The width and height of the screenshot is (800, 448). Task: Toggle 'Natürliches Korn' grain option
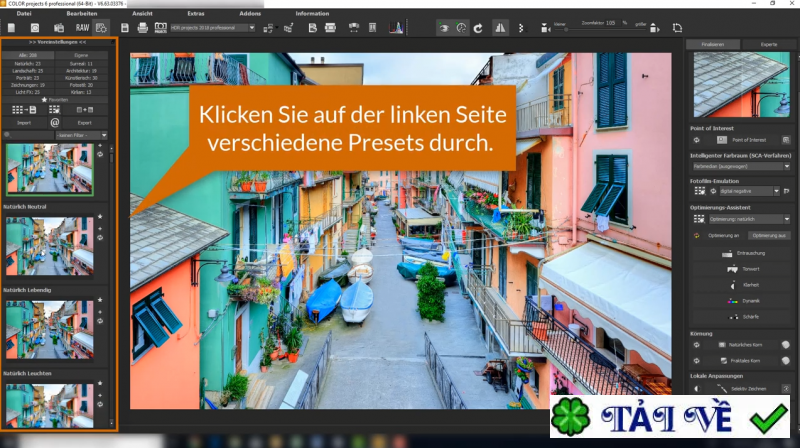point(739,345)
